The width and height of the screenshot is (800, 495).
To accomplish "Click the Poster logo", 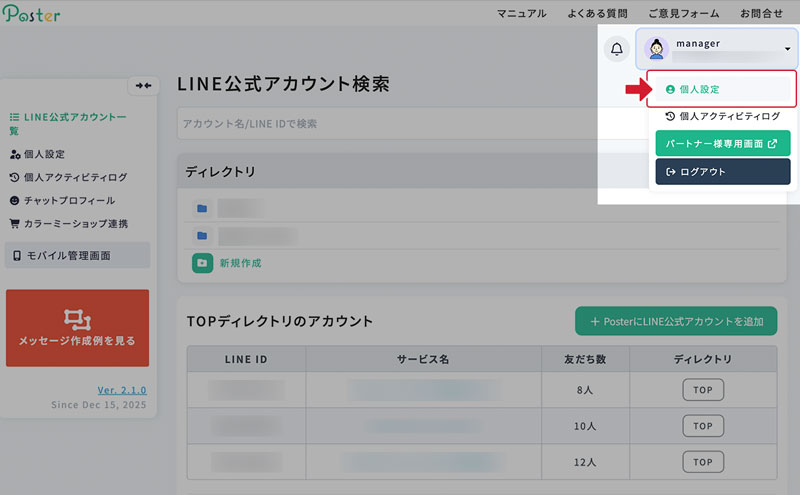I will pyautogui.click(x=32, y=14).
